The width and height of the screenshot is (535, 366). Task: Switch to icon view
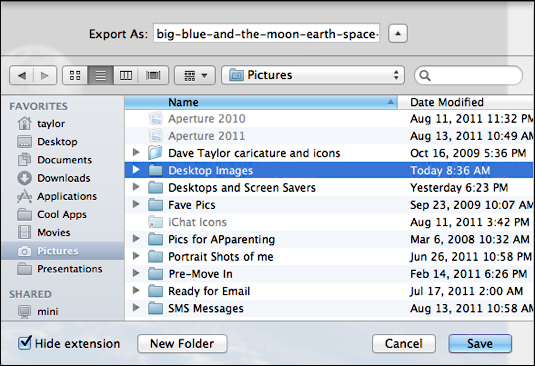tap(75, 75)
